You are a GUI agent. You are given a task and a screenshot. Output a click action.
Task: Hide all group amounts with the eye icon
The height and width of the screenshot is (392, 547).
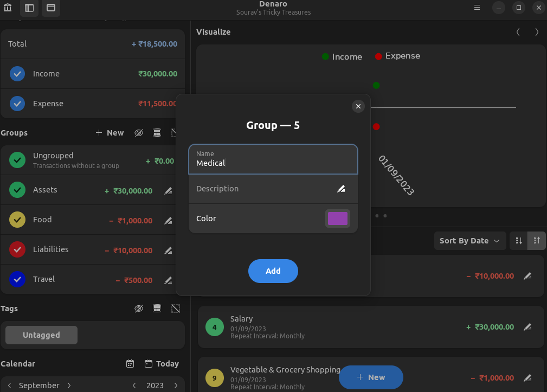(x=139, y=132)
